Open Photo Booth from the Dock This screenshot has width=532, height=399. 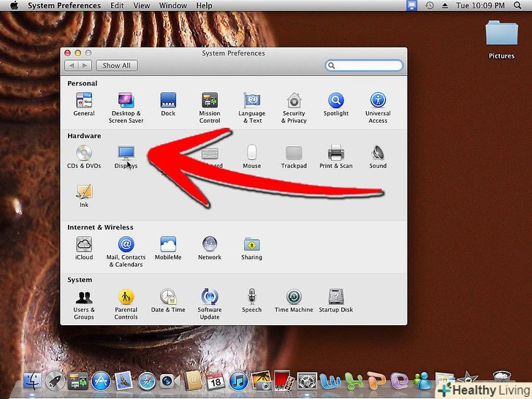[284, 380]
